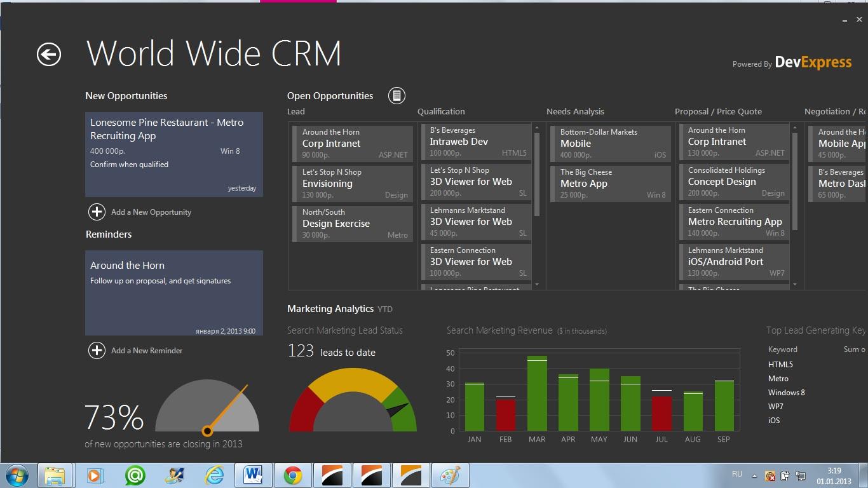Open the Around the Horn reminder tile
The image size is (868, 488).
pos(174,293)
